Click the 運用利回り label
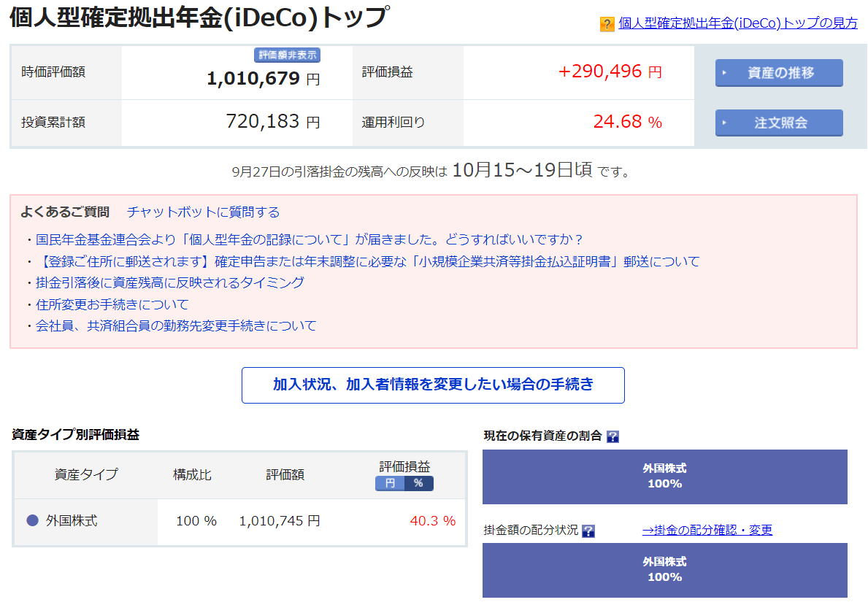 pos(393,123)
